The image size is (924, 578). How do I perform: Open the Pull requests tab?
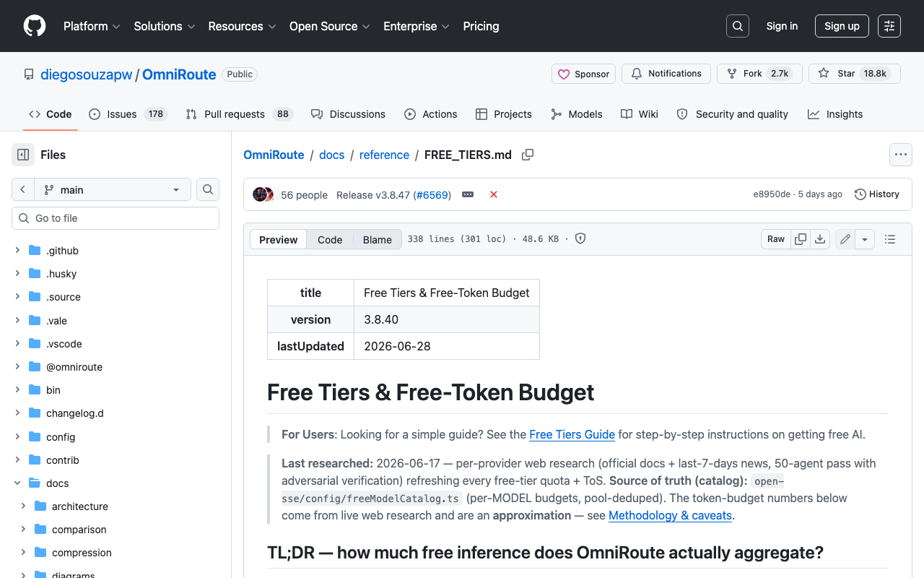(x=238, y=114)
